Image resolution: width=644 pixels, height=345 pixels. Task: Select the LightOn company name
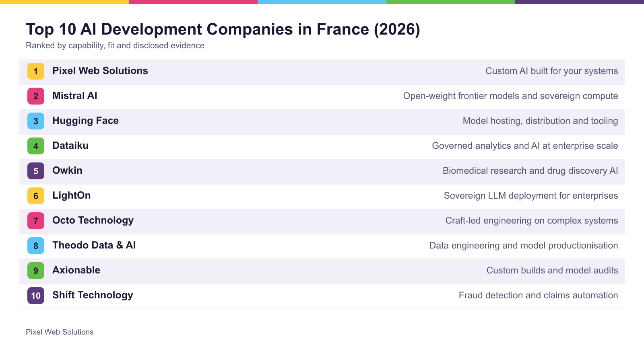click(x=72, y=195)
